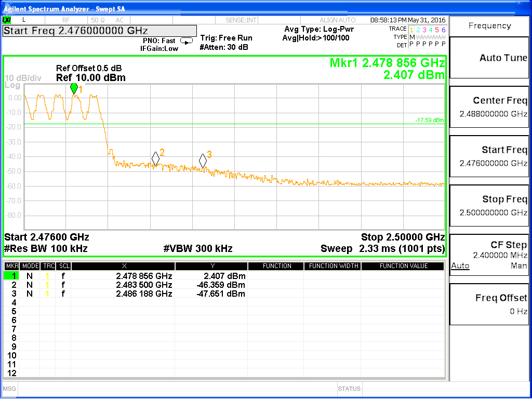Click the #Atten: 30 dB label

[x=224, y=47]
